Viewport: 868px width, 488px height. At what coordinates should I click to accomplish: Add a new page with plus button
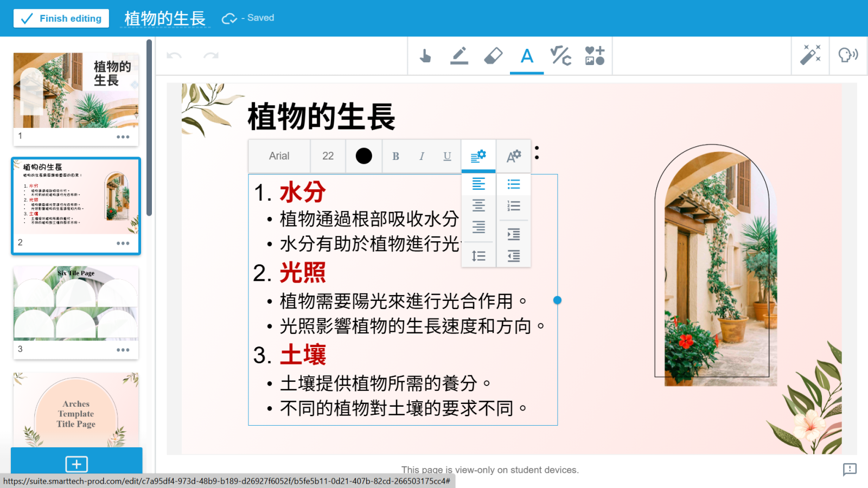pyautogui.click(x=76, y=464)
